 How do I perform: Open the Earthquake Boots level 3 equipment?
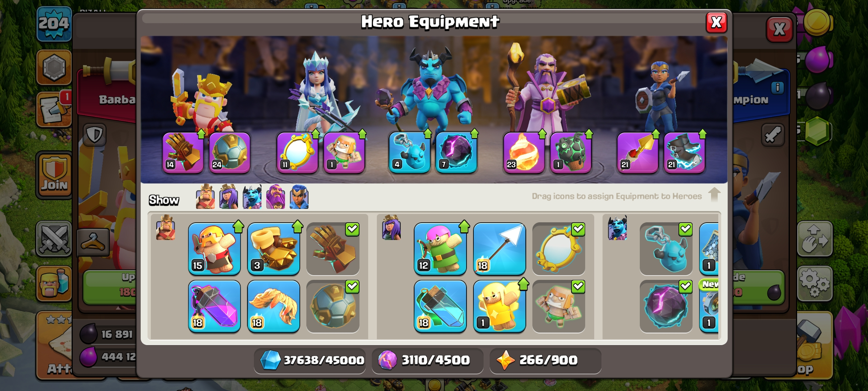coord(274,249)
